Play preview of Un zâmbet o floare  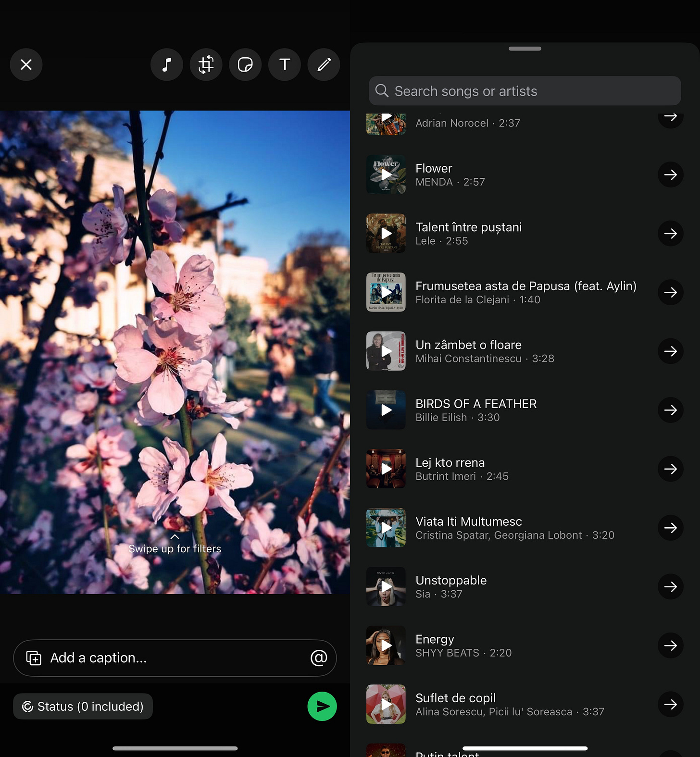pyautogui.click(x=386, y=351)
